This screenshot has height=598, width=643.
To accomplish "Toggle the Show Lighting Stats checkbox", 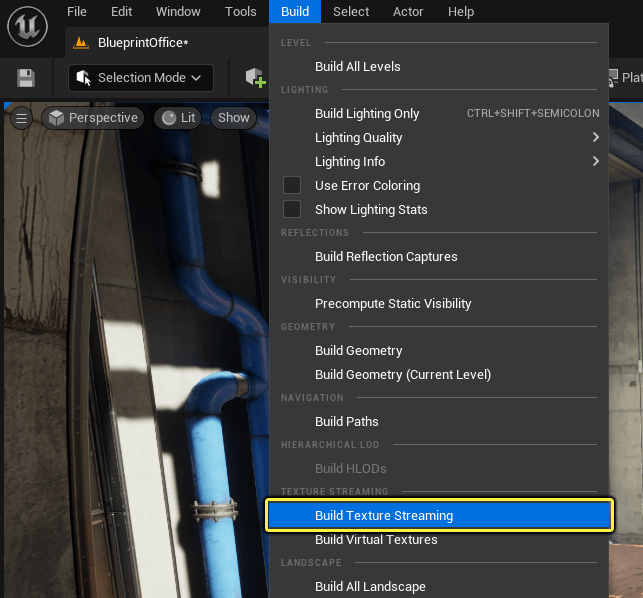I will [x=292, y=209].
